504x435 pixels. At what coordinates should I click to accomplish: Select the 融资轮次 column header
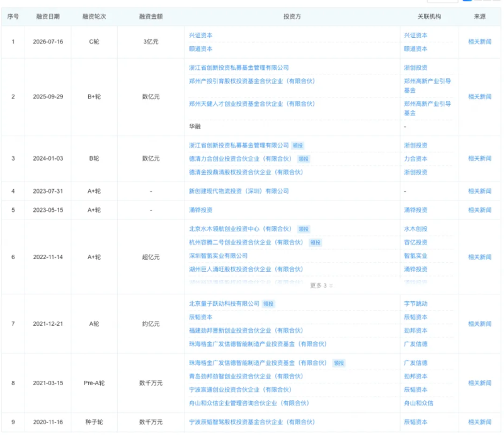pos(94,17)
